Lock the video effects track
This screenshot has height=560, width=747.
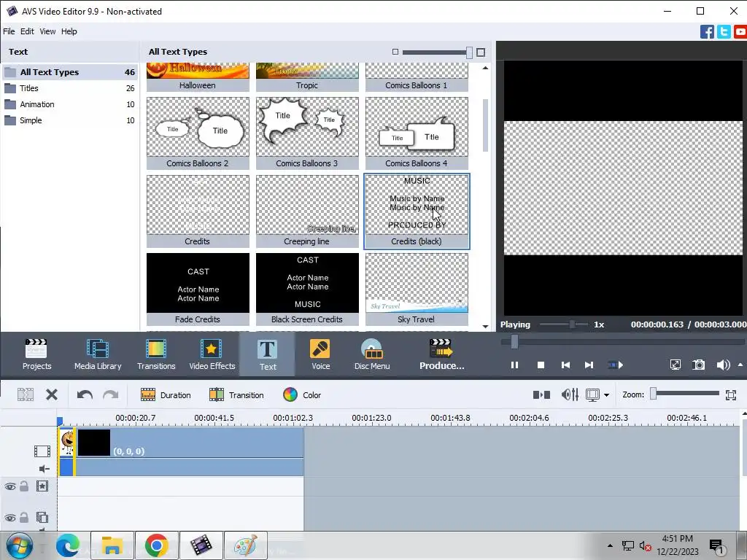pos(24,486)
